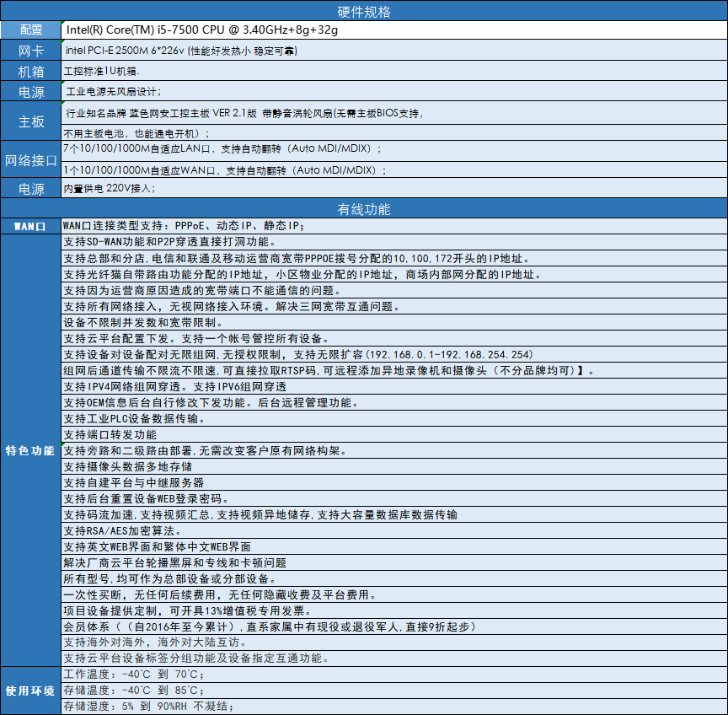Click the 工作温度 -40℃ 到 70℃ row
Screen dimensions: 728x715
[x=394, y=675]
